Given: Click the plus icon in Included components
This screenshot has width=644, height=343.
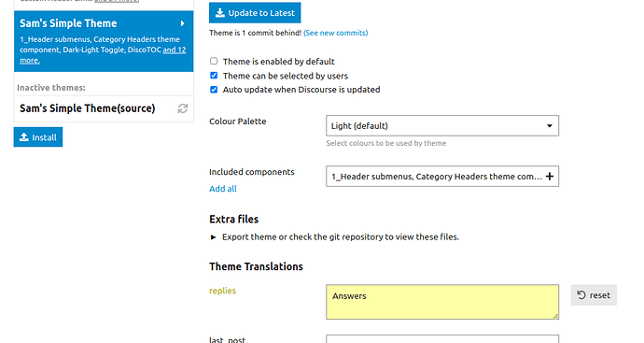Looking at the screenshot, I should [x=550, y=177].
